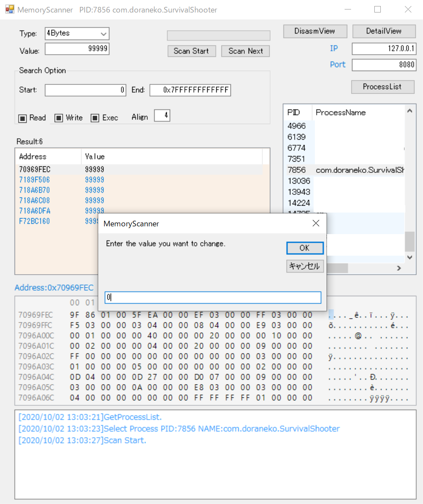Close the main MemoryScanner window
This screenshot has height=504, width=423.
click(x=408, y=9)
